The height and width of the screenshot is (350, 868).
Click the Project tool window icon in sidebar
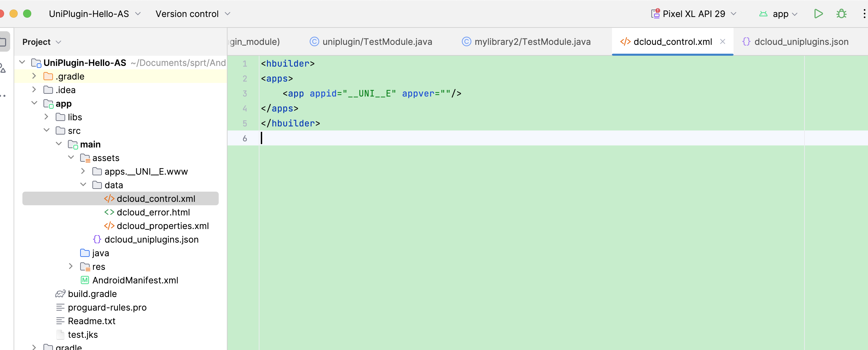[3, 42]
